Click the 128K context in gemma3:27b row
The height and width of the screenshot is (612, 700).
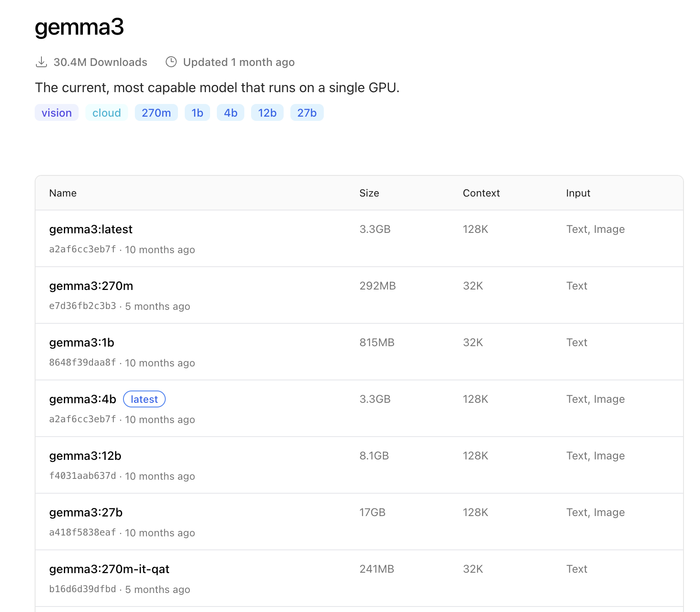[476, 512]
